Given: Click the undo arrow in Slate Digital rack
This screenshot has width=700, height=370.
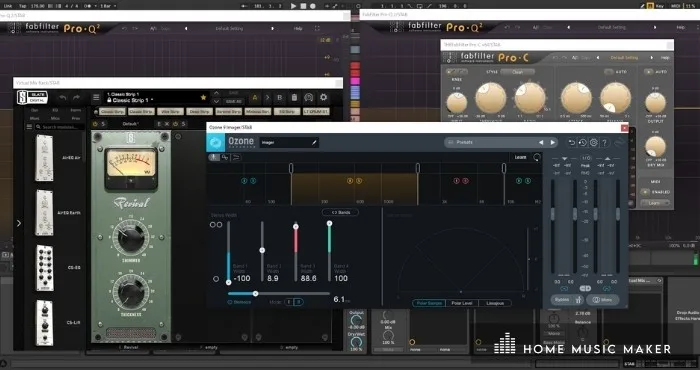Looking at the screenshot, I should 63,98.
